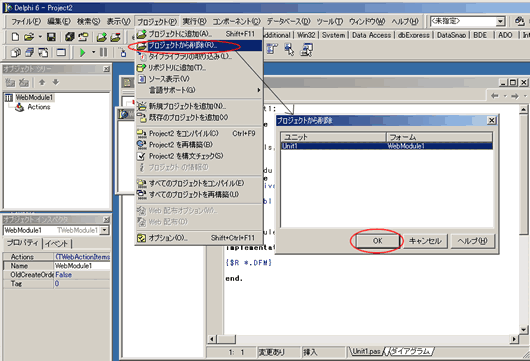530x361 pixels.
Task: Open the コンポーネント(C) menu
Action: point(236,22)
